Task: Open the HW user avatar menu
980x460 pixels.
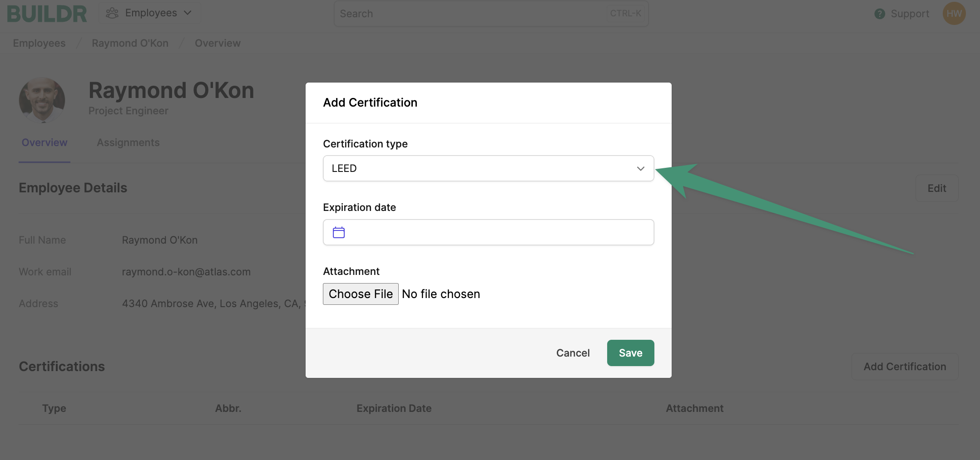Action: point(954,14)
